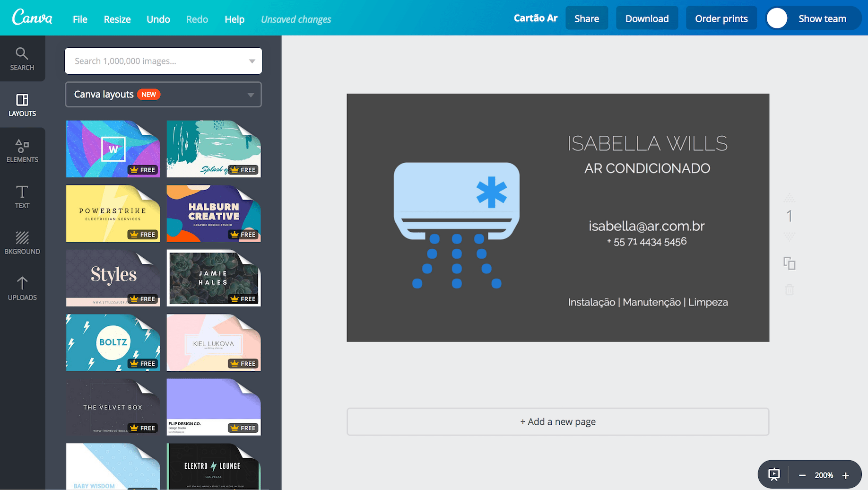868x490 pixels.
Task: Choose the Powerstrike yellow layout
Action: (113, 214)
